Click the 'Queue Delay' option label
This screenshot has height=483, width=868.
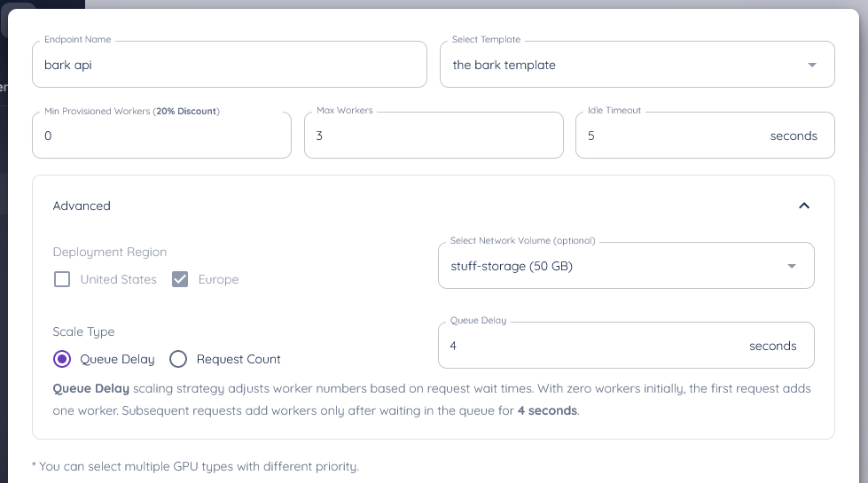117,359
